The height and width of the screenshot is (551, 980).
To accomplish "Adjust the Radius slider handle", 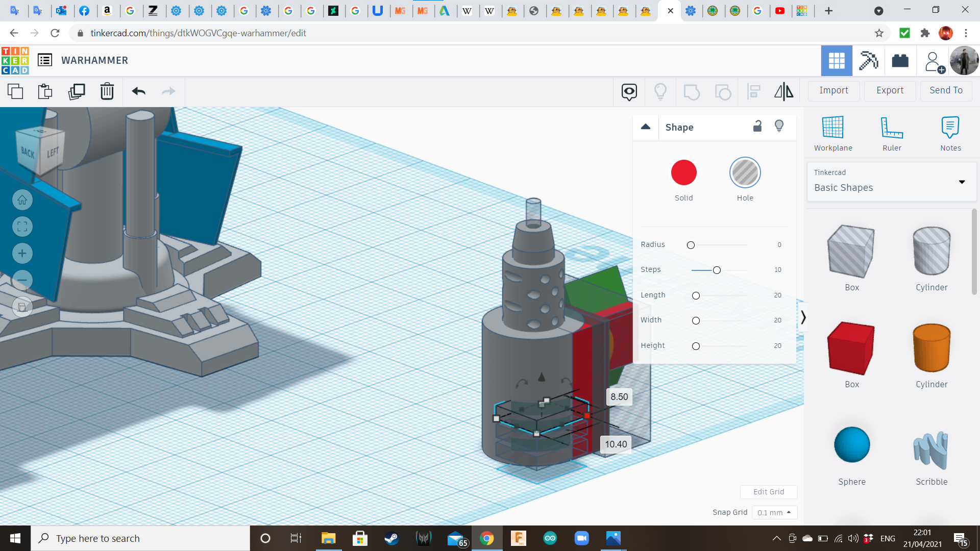I will pos(691,245).
